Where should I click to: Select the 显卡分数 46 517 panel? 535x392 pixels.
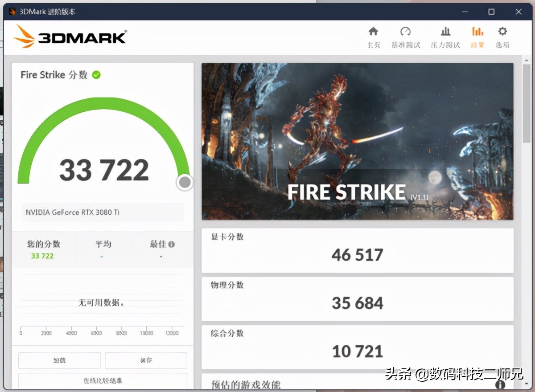[x=357, y=249]
